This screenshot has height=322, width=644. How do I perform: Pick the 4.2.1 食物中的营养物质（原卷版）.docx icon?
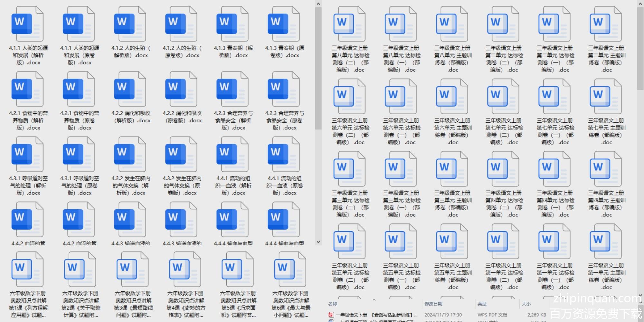point(79,89)
